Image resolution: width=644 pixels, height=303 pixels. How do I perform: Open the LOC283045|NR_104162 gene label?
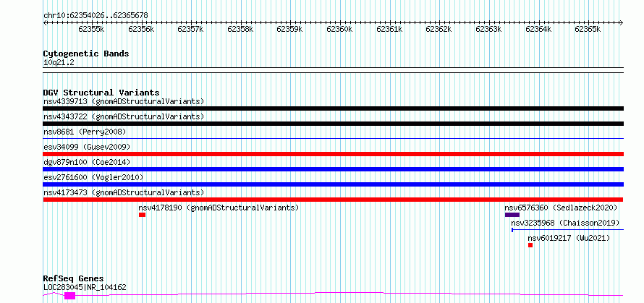(85, 287)
